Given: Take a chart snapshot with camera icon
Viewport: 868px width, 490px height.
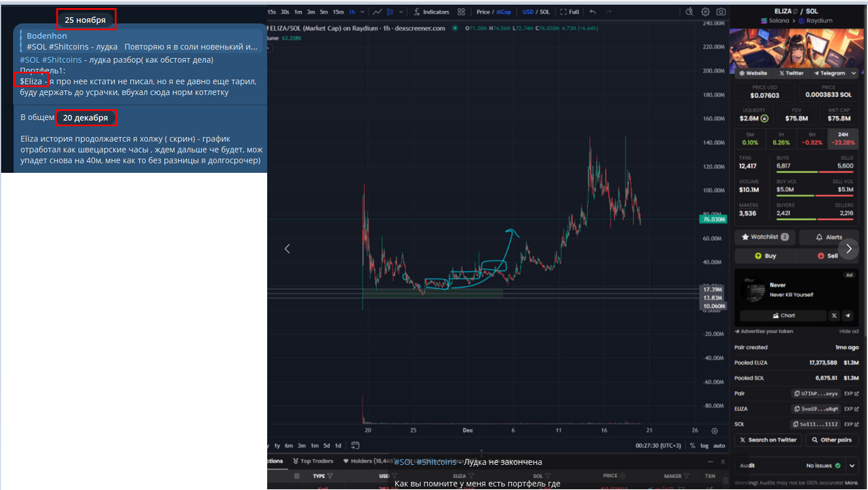Looking at the screenshot, I should [x=721, y=12].
